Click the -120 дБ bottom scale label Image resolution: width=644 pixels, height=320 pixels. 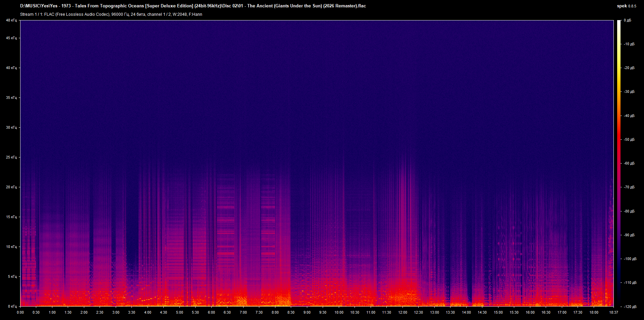630,307
